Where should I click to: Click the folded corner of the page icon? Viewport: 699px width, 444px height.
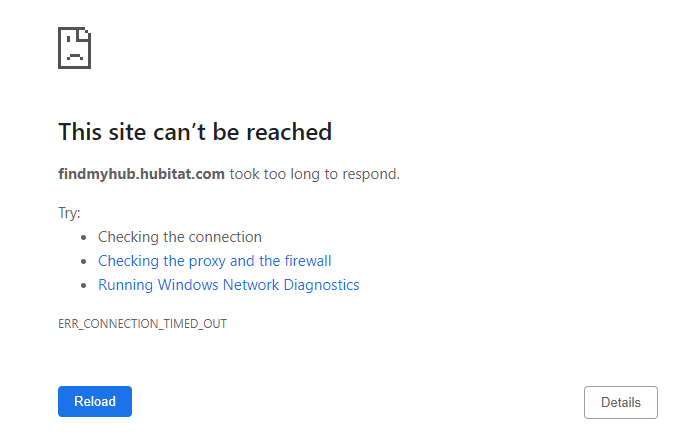coord(84,35)
